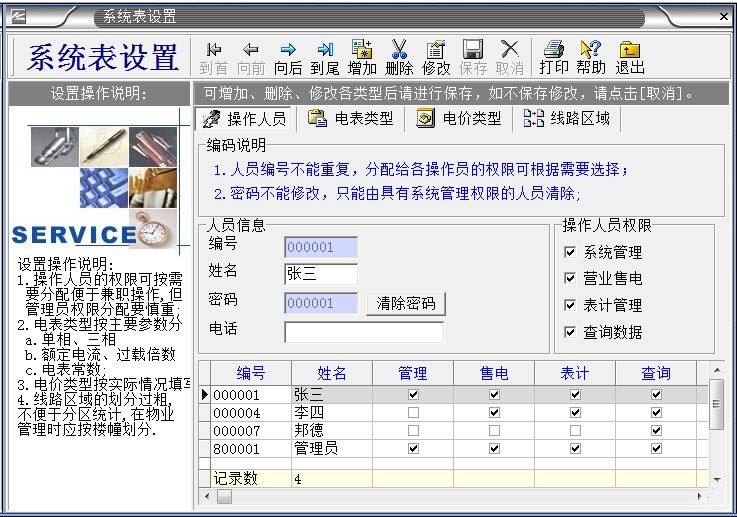Click the 电话 input field
Viewport: 737px width, 517px height.
[363, 332]
